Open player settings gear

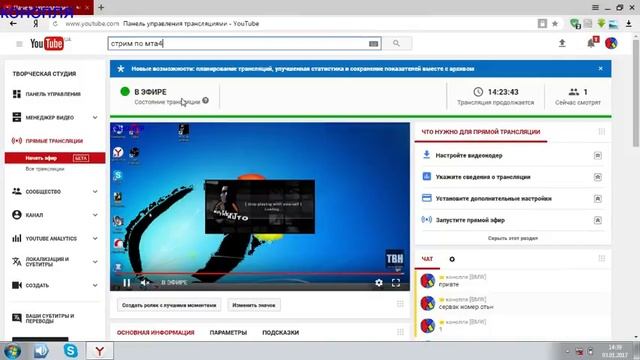pos(379,282)
